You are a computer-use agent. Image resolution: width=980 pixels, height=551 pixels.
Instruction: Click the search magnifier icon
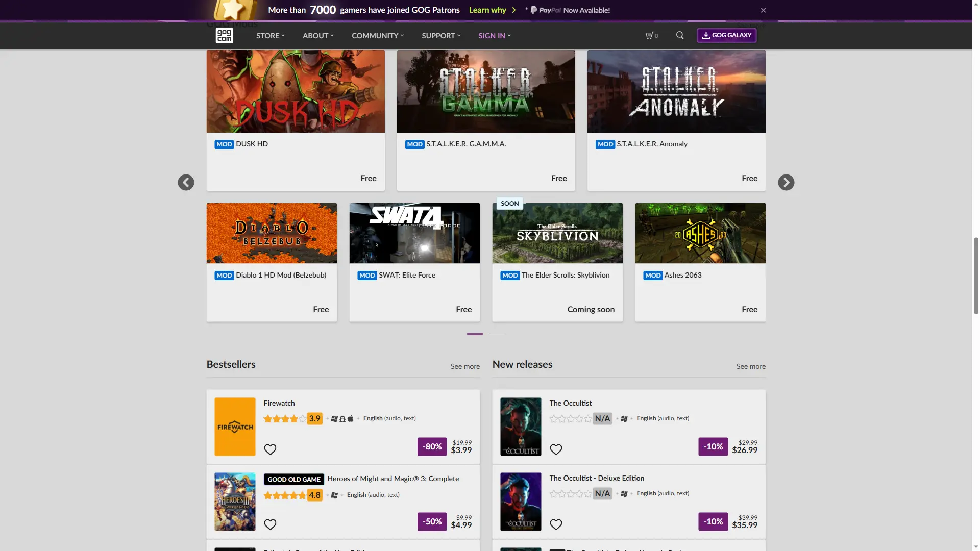click(x=680, y=35)
